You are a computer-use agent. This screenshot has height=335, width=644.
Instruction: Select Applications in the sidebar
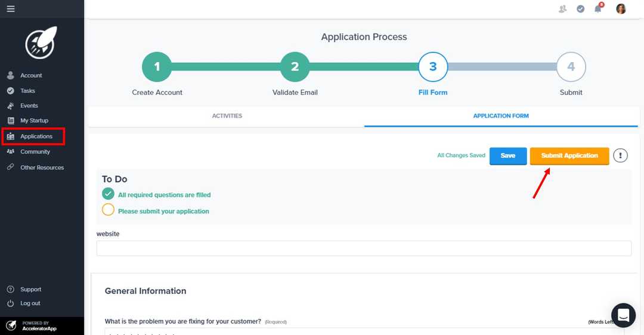tap(36, 136)
